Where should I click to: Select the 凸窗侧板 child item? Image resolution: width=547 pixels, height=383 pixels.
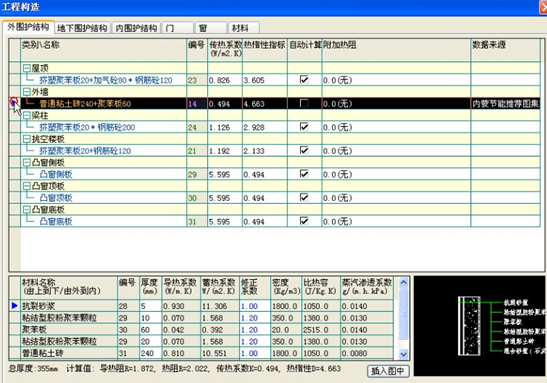point(56,174)
